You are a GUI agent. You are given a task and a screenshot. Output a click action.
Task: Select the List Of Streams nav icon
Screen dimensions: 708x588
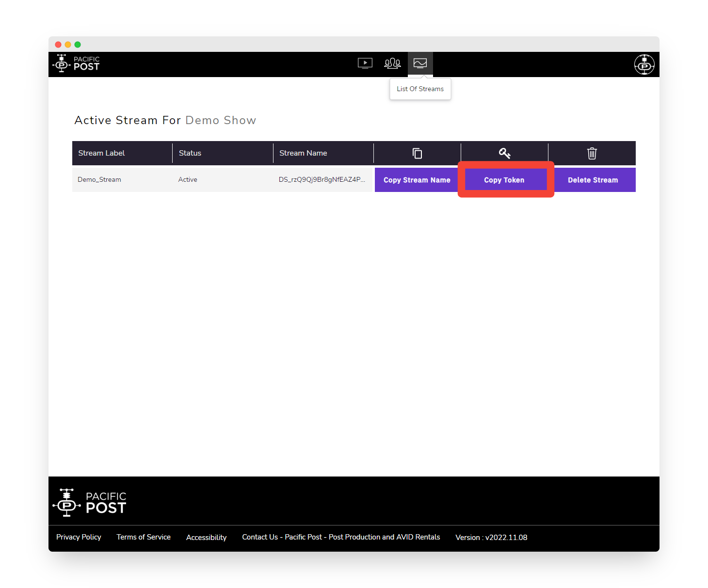[420, 63]
